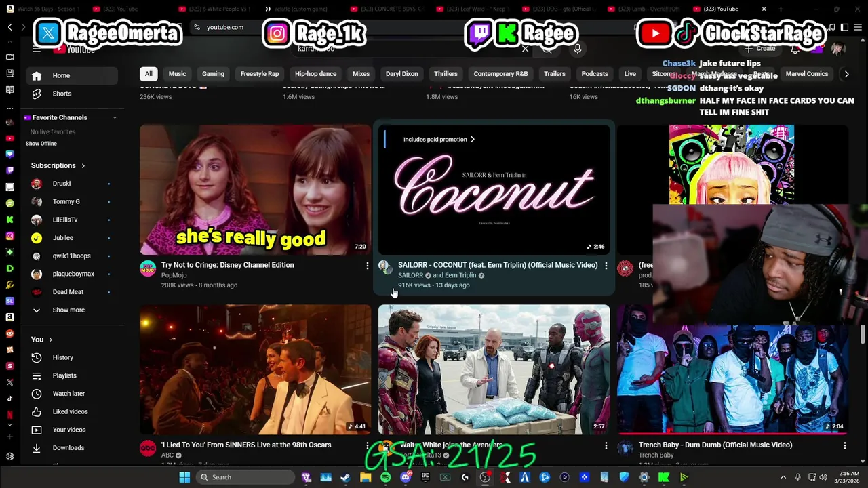Start voice search with microphone icon
The height and width of the screenshot is (488, 868).
pos(577,49)
